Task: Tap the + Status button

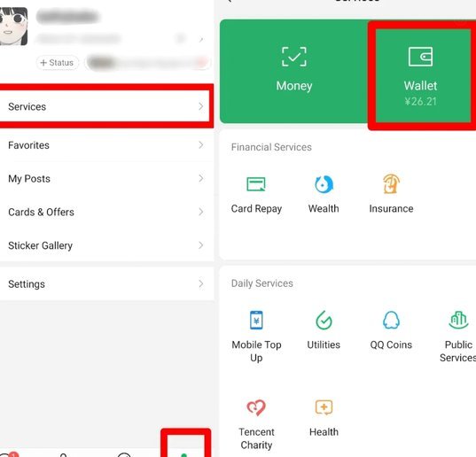Action: [x=57, y=63]
